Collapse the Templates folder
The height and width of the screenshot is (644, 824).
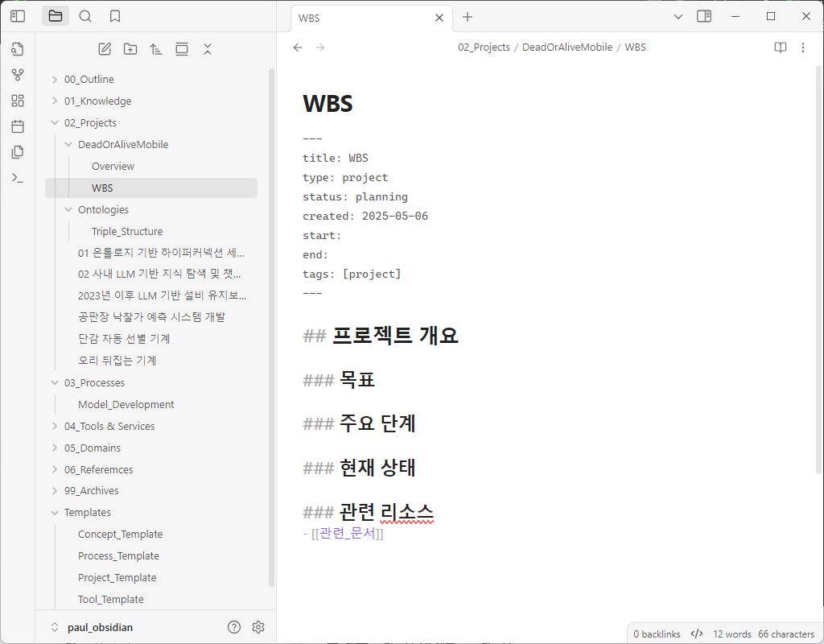pyautogui.click(x=55, y=513)
